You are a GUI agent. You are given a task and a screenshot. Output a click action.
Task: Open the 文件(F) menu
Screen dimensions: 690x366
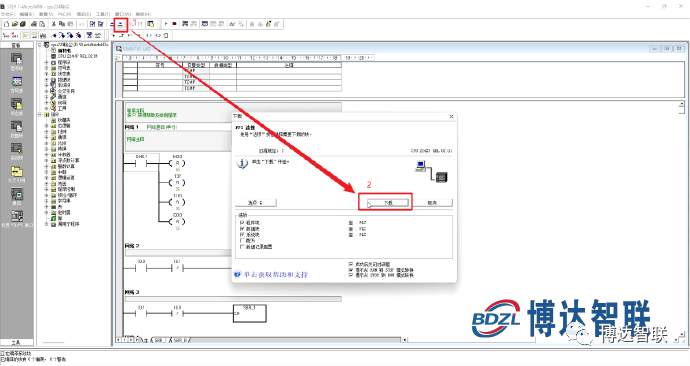pyautogui.click(x=7, y=14)
